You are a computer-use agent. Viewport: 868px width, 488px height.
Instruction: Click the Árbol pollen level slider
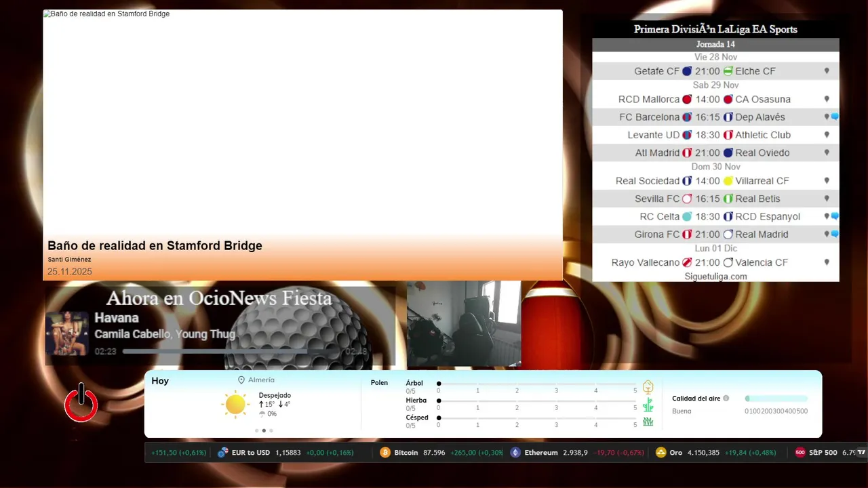click(x=537, y=384)
